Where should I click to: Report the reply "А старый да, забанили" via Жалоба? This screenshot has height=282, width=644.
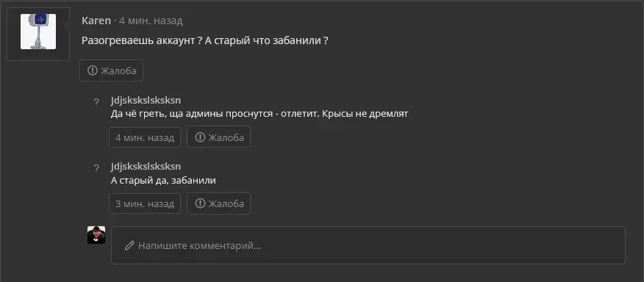pos(218,203)
